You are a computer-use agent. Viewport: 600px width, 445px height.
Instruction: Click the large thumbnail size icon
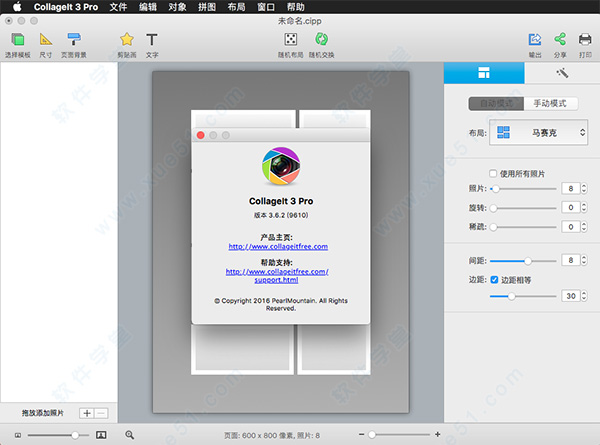(x=101, y=435)
